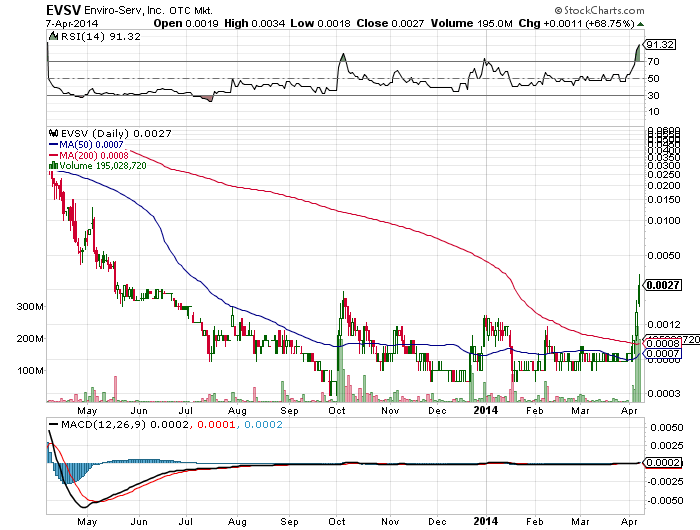Click the Volume 195.0M header value
This screenshot has width=700, height=530.
click(x=471, y=23)
